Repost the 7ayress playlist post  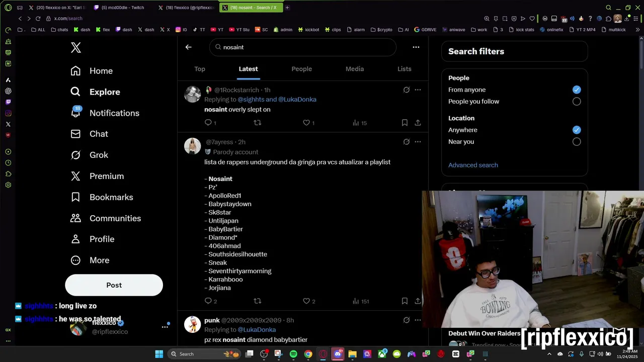pyautogui.click(x=257, y=301)
